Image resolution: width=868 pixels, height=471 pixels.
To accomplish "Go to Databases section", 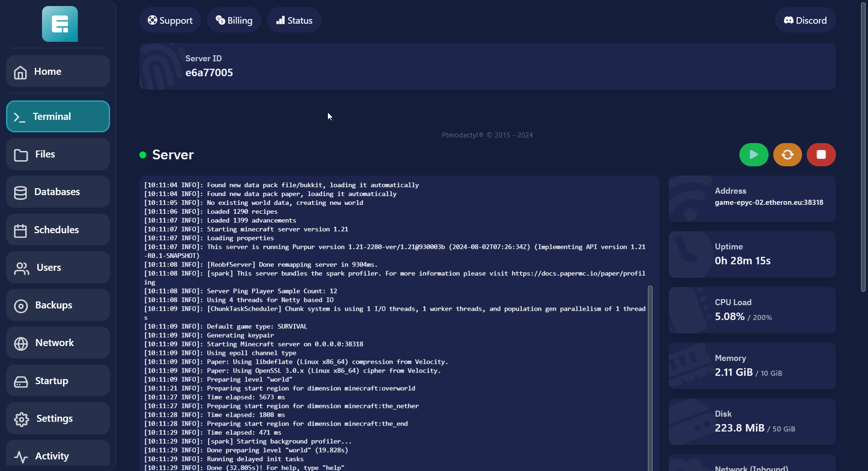I will pos(58,192).
